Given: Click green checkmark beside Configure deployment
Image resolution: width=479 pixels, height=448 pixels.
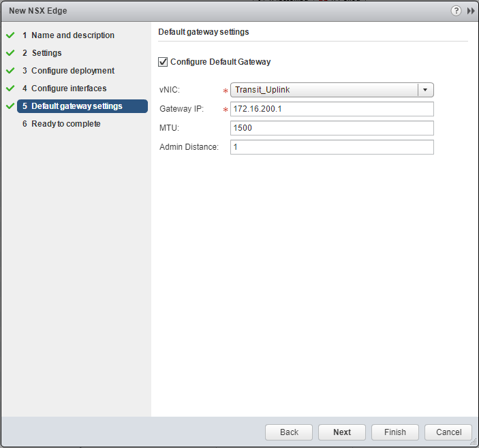Looking at the screenshot, I should pyautogui.click(x=10, y=71).
